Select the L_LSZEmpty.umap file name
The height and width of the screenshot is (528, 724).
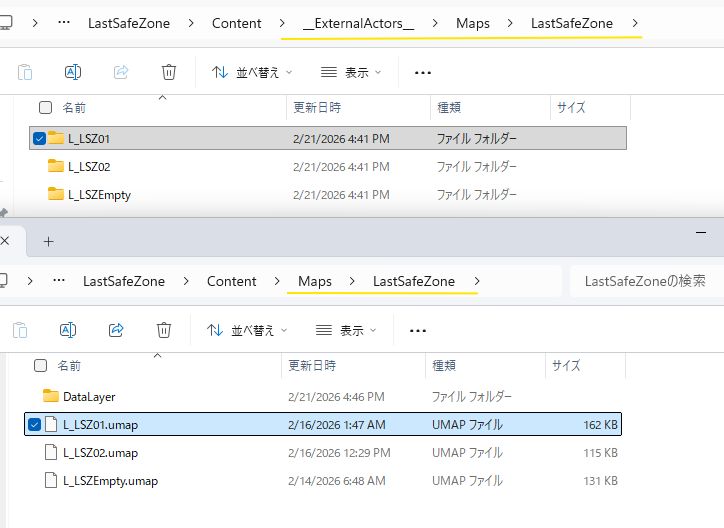(x=110, y=481)
